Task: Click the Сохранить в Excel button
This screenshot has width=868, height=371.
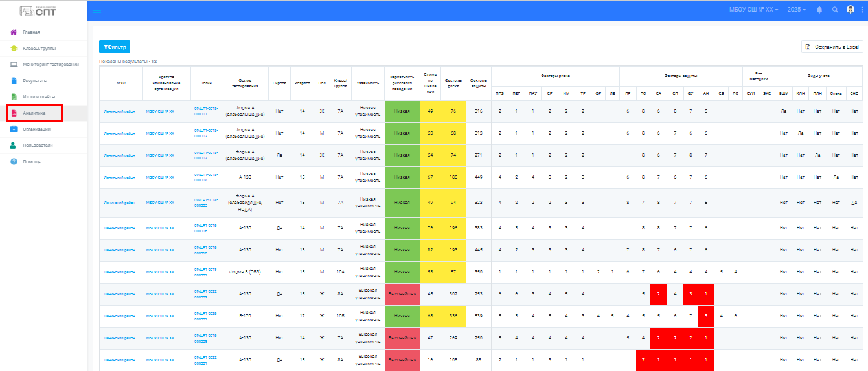Action: [832, 47]
